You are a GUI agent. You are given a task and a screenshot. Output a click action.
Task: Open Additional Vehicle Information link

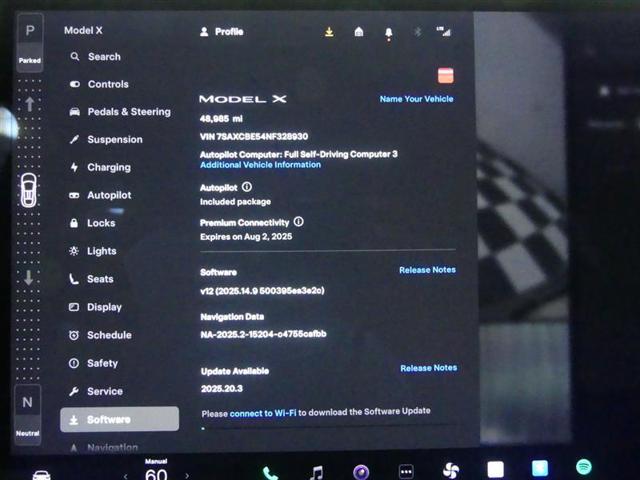(x=260, y=165)
